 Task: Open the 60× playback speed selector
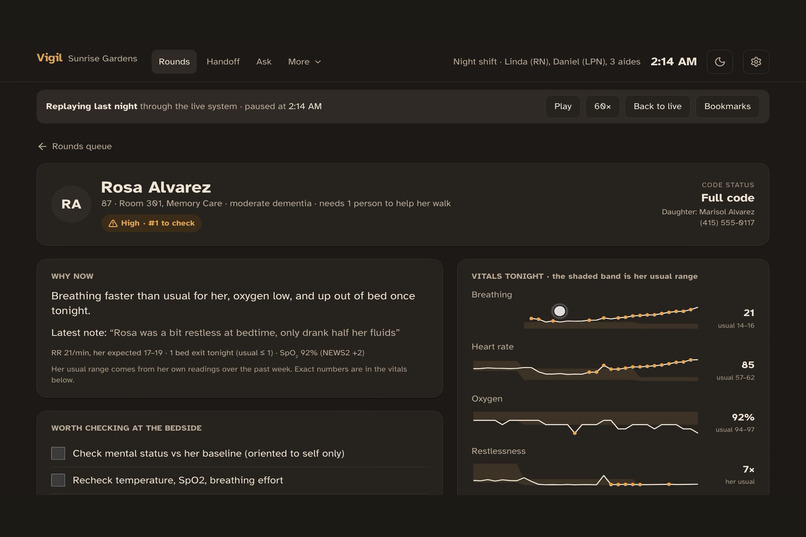[602, 106]
